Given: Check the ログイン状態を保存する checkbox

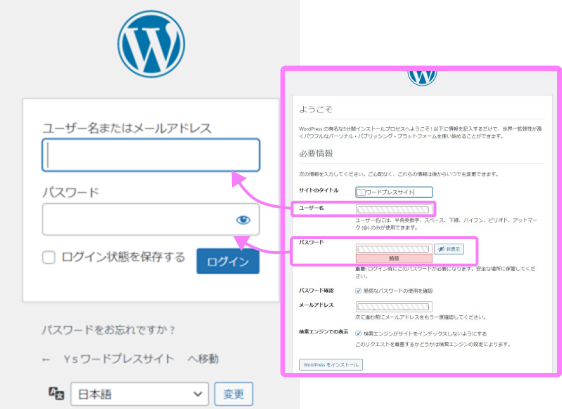Looking at the screenshot, I should coord(49,257).
